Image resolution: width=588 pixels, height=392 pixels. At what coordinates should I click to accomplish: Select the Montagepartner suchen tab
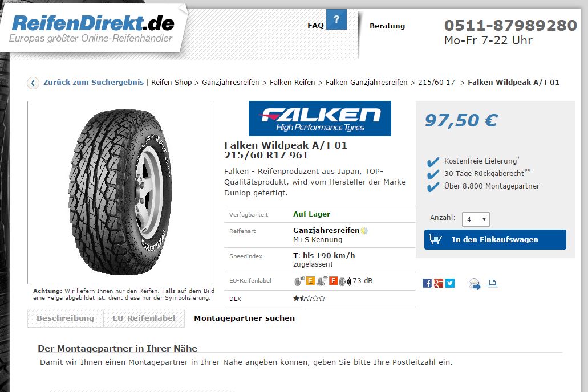point(244,318)
